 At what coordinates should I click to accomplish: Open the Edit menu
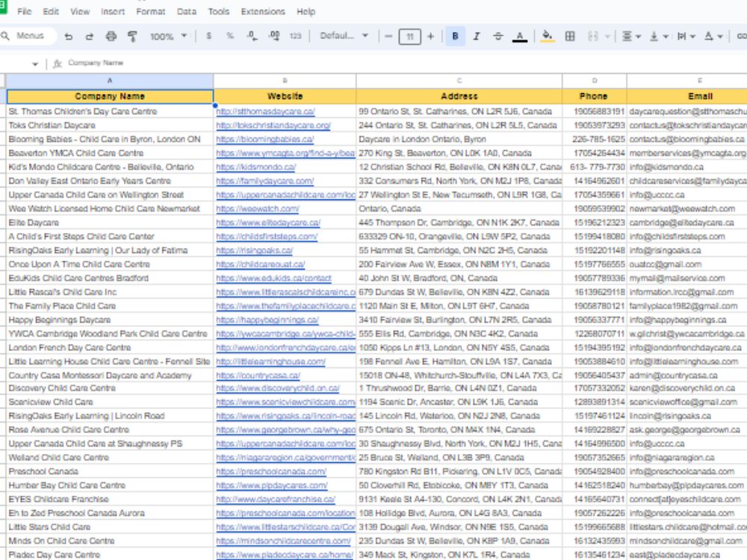tap(51, 11)
